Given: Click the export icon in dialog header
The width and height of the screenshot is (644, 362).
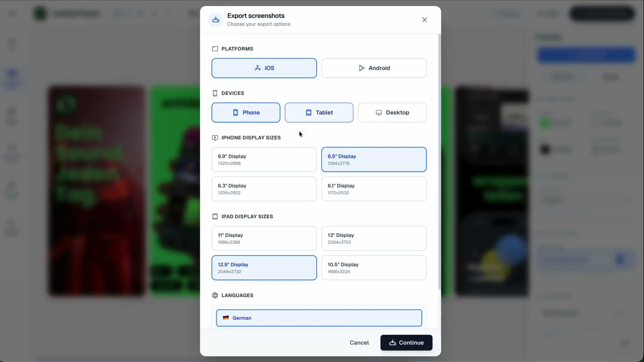Looking at the screenshot, I should (x=216, y=20).
